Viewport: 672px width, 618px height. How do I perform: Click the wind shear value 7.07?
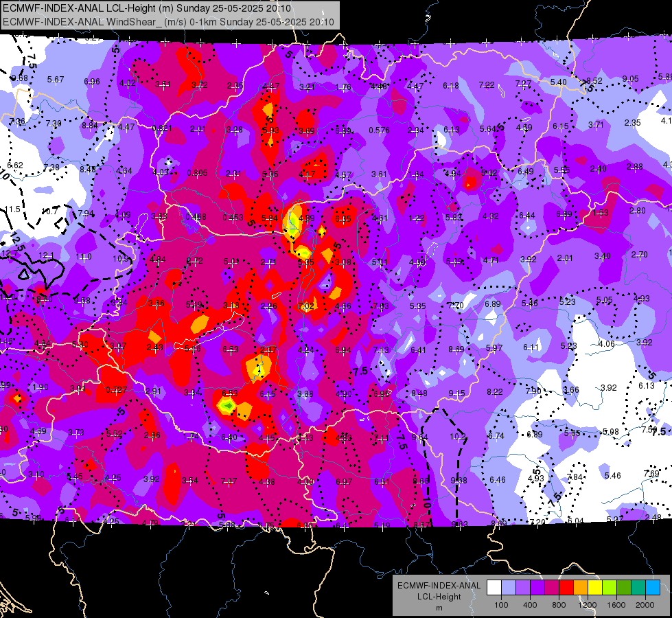229,481
